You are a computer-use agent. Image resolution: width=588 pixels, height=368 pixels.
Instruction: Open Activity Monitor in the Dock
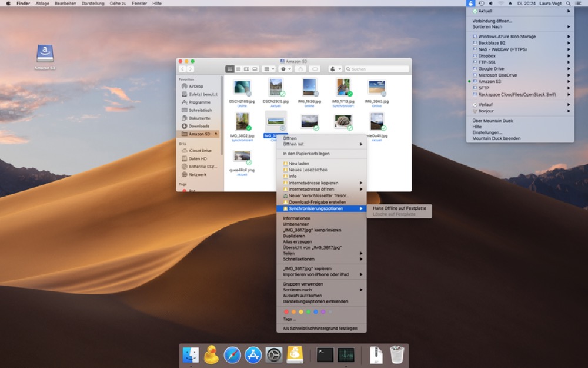pos(346,354)
